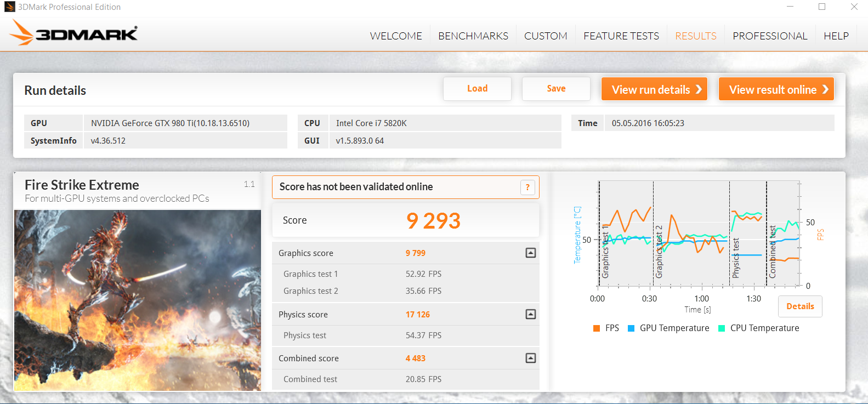Go to the CUSTOM tab
868x404 pixels.
[x=546, y=36]
